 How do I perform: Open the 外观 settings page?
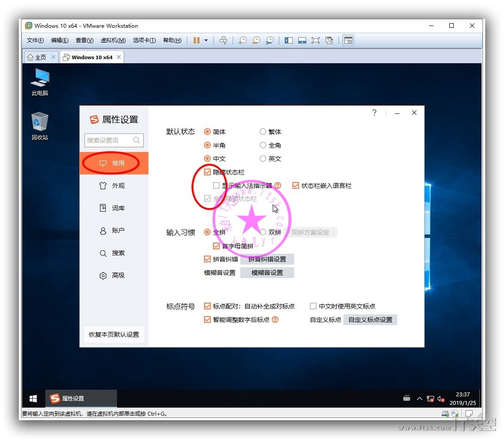point(114,186)
